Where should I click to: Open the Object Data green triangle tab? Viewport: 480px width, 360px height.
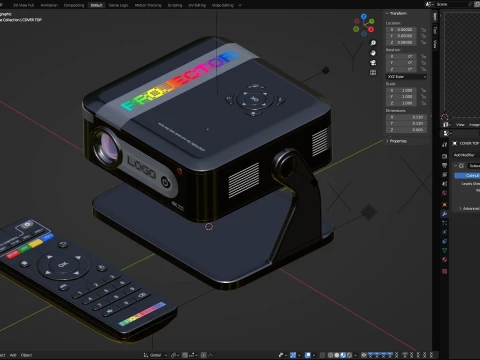point(444,250)
